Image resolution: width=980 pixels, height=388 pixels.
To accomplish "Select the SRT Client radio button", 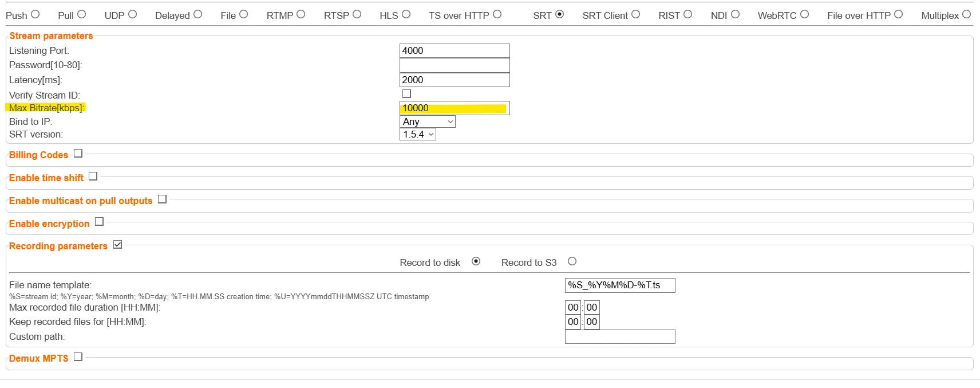I will click(635, 14).
